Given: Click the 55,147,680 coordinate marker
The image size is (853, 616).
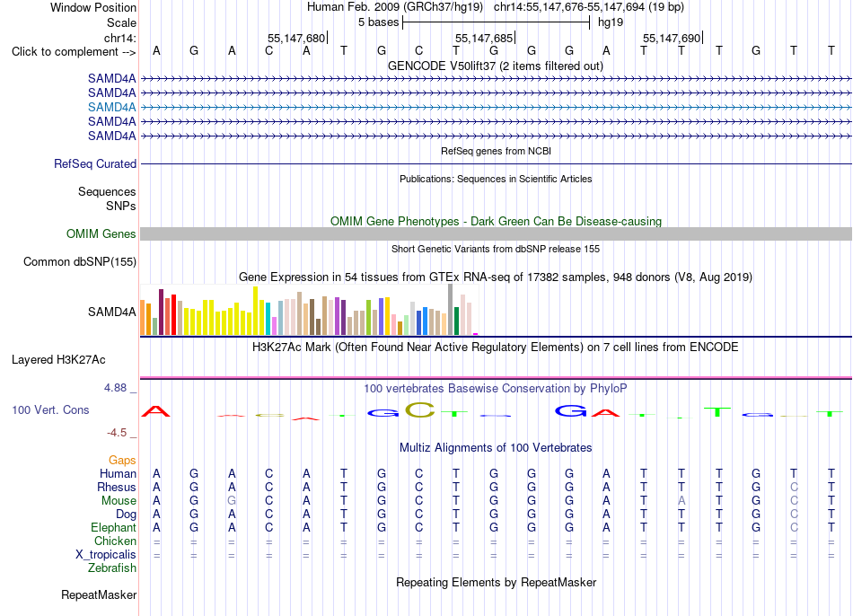Looking at the screenshot, I should point(297,38).
